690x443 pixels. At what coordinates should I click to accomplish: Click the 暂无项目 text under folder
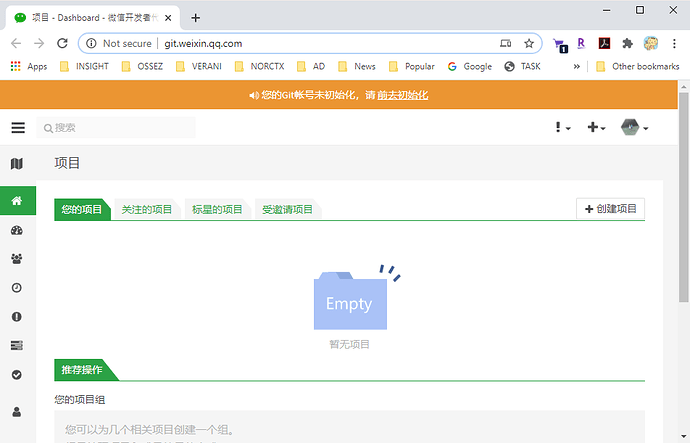click(x=349, y=344)
